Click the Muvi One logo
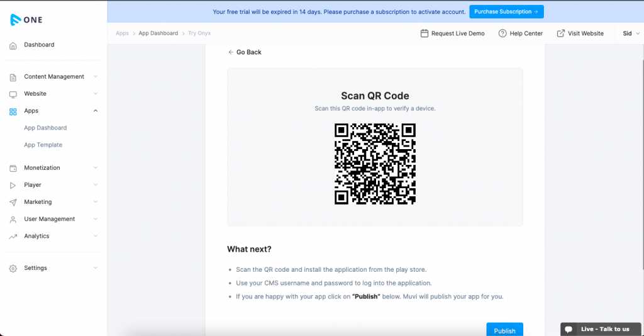Viewport: 644px width, 336px height. pyautogui.click(x=26, y=20)
